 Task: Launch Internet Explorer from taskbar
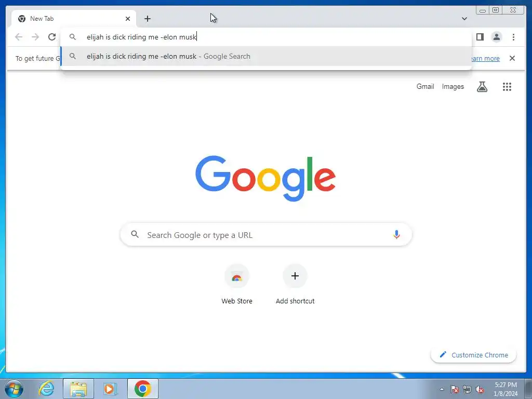[x=46, y=389]
